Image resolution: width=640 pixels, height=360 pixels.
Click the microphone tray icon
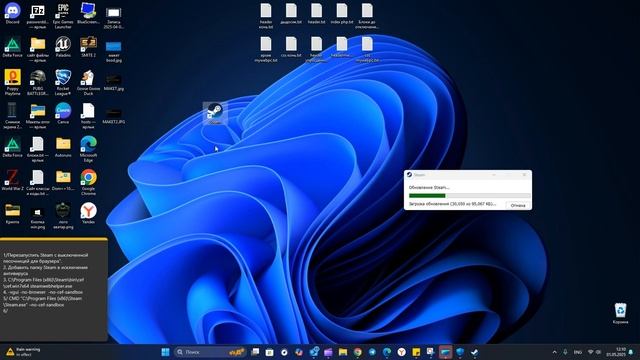[x=565, y=352]
